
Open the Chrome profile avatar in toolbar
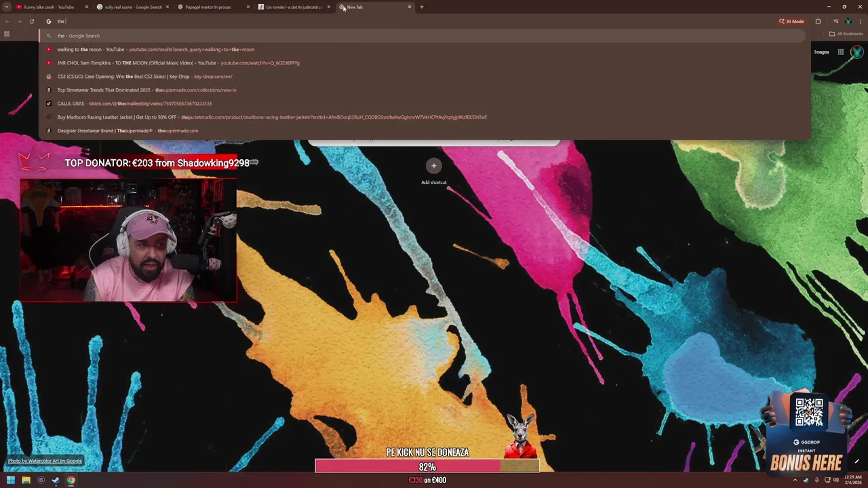[x=848, y=21]
